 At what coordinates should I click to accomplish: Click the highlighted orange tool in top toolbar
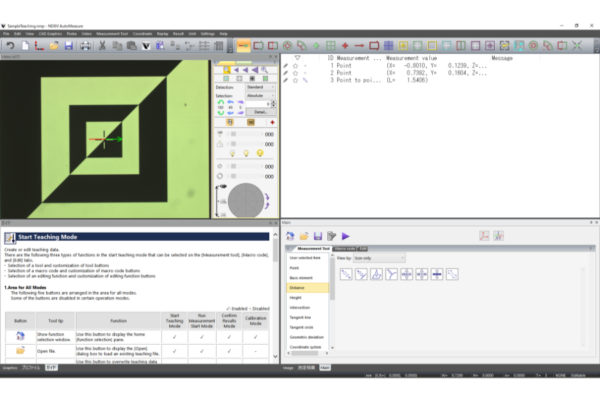click(243, 46)
